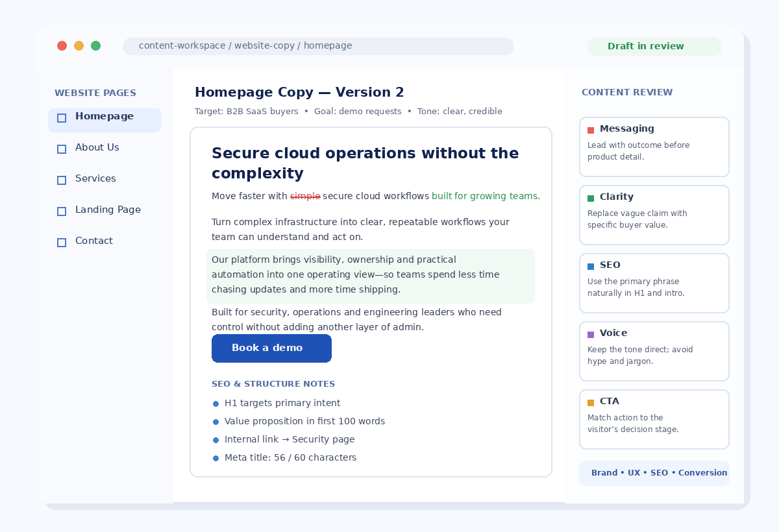Click the Turn complex infrastructure paragraph
The height and width of the screenshot is (532, 779).
pos(361,230)
